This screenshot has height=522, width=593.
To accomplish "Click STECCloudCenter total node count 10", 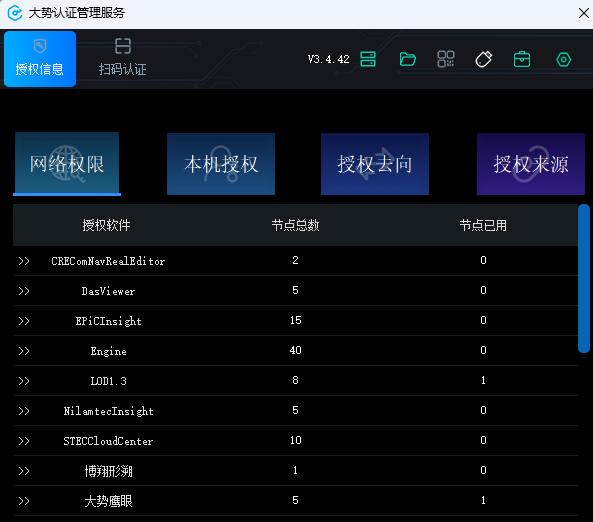I will click(295, 440).
